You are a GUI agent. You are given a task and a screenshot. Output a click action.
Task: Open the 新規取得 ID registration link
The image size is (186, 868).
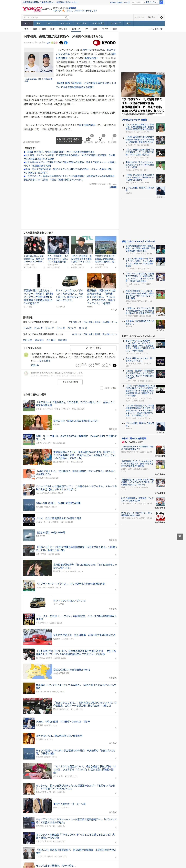pos(72,8)
